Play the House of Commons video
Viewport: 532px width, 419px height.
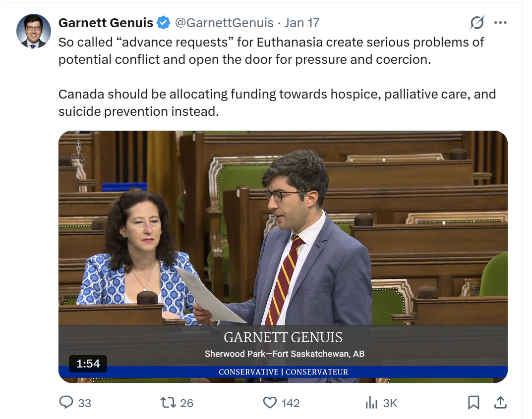tap(283, 257)
